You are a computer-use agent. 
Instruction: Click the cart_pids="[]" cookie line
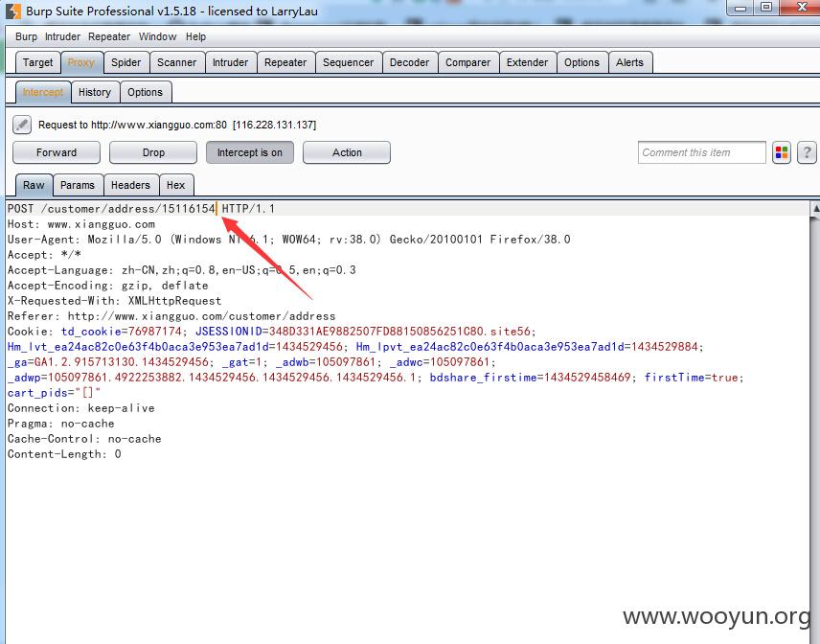pos(54,392)
